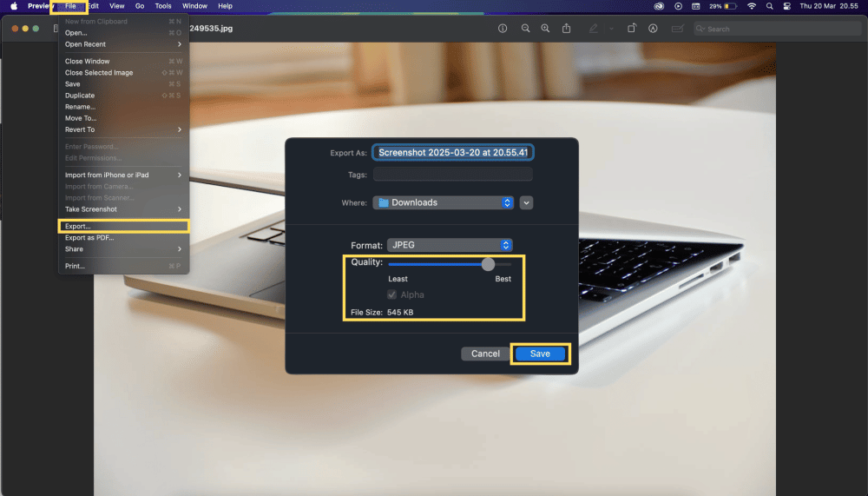The height and width of the screenshot is (496, 868).
Task: Open the Open Recent submenu
Action: (122, 44)
